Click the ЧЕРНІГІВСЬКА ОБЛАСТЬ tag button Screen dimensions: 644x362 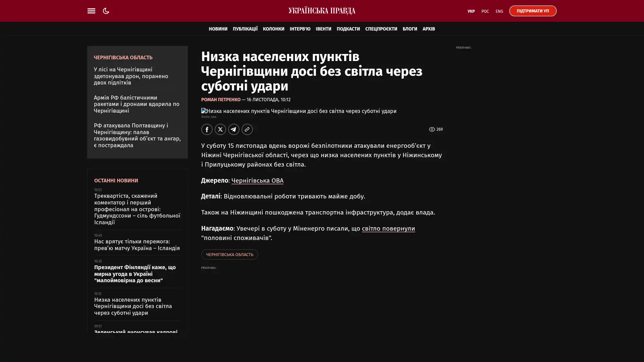[229, 254]
